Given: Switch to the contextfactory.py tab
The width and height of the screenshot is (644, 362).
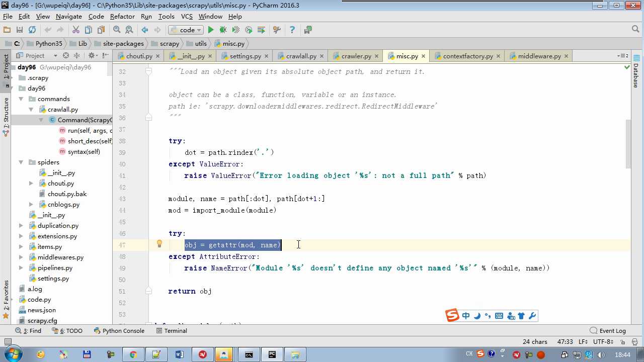Looking at the screenshot, I should coord(468,56).
